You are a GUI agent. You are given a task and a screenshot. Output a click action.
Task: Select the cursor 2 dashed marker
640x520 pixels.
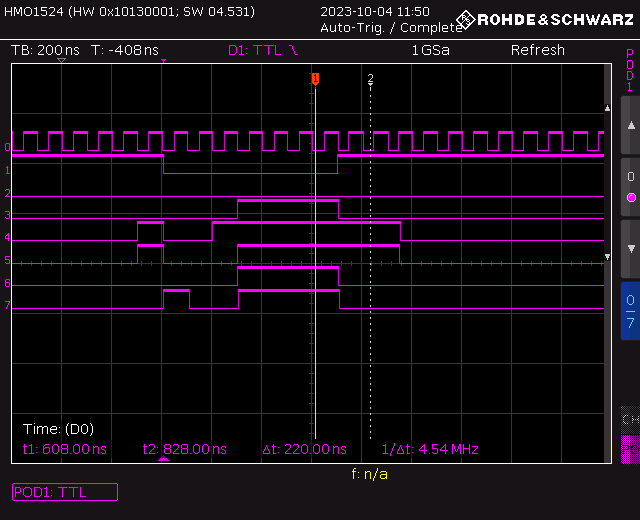click(370, 79)
